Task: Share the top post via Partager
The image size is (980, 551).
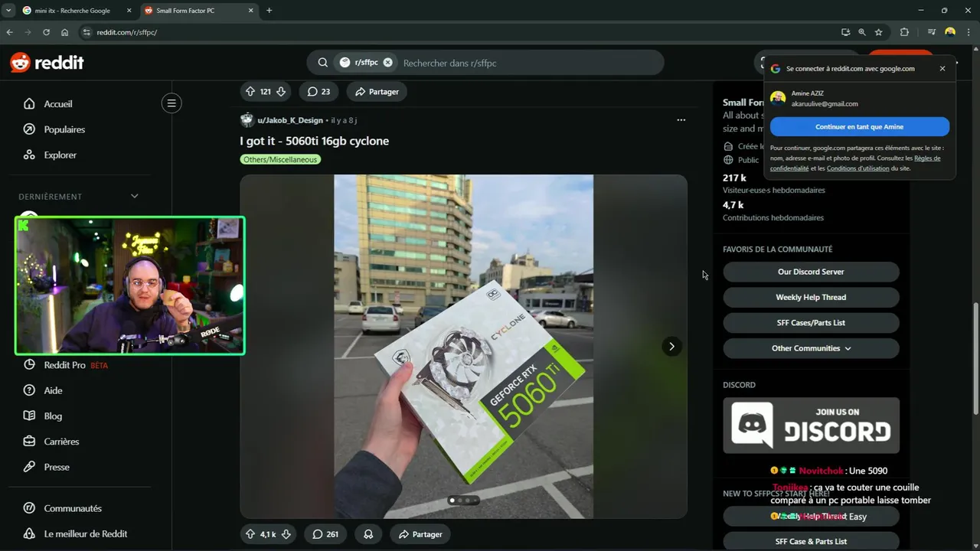Action: [x=376, y=91]
